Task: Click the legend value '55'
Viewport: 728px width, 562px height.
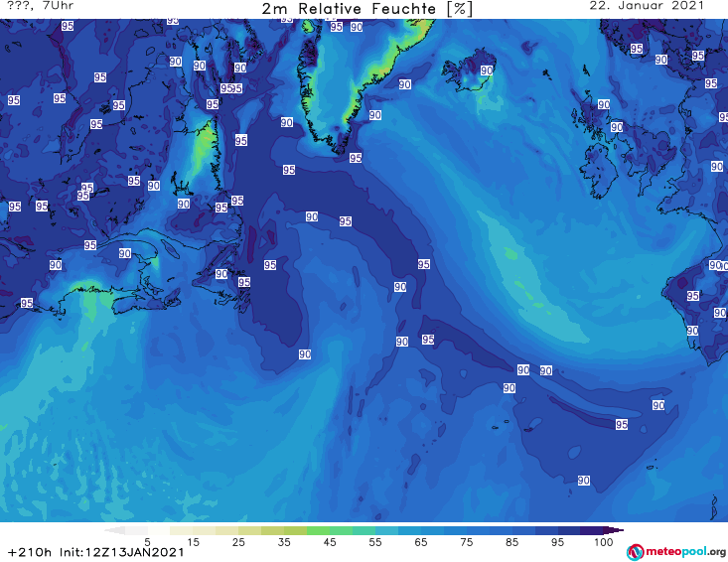Action: 375,542
